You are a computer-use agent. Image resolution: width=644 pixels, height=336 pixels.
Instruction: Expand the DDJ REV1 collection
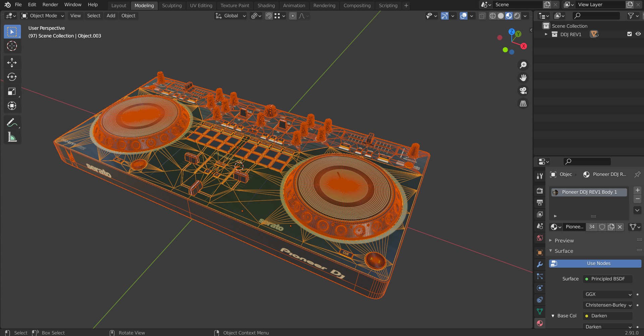[546, 34]
